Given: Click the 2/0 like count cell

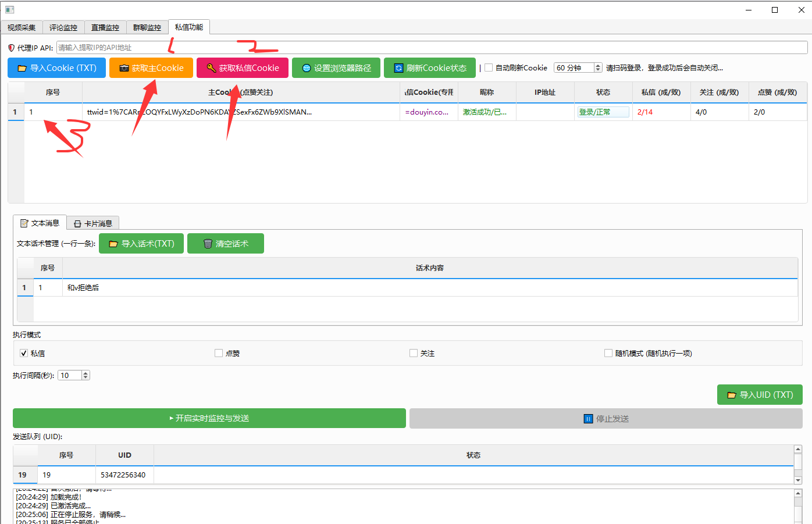Looking at the screenshot, I should click(778, 112).
